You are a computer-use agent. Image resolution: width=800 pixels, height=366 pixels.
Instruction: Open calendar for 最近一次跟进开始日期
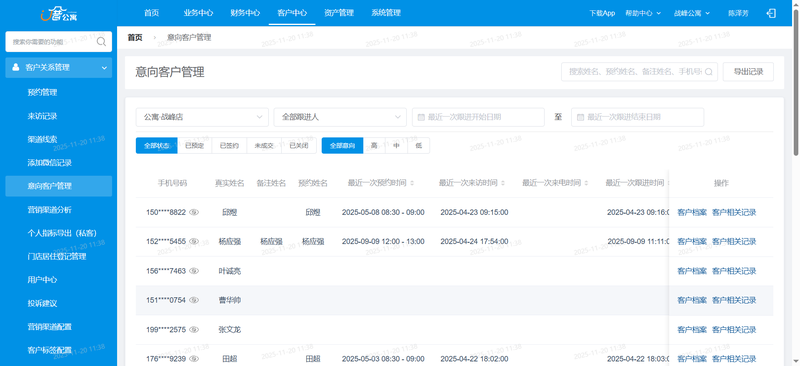click(x=421, y=117)
